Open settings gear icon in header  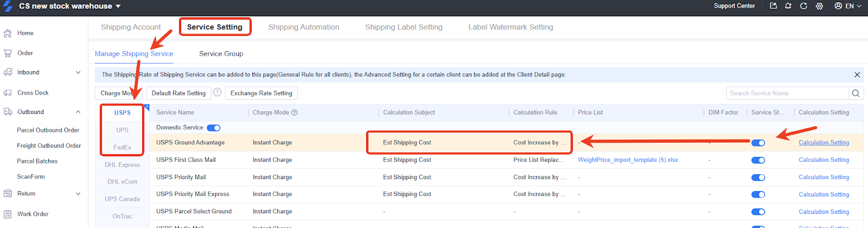[819, 6]
